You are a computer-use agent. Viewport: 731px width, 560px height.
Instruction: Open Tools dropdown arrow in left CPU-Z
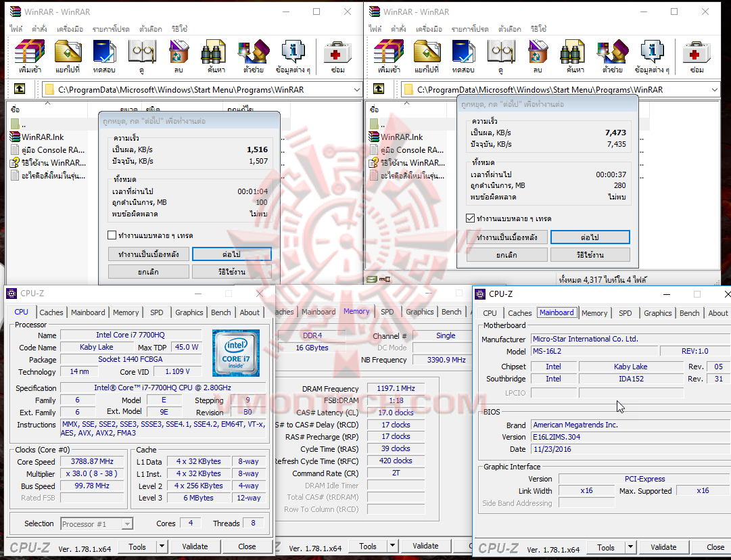point(162,546)
